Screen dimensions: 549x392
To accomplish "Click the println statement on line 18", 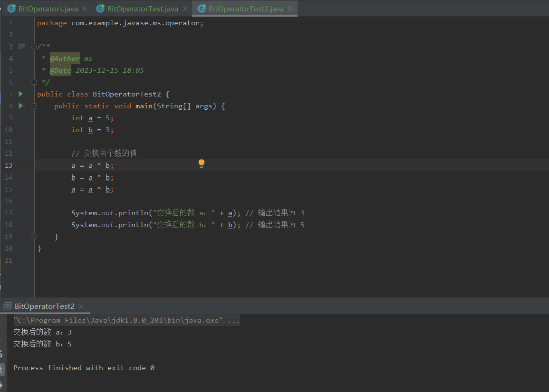I will pyautogui.click(x=156, y=225).
